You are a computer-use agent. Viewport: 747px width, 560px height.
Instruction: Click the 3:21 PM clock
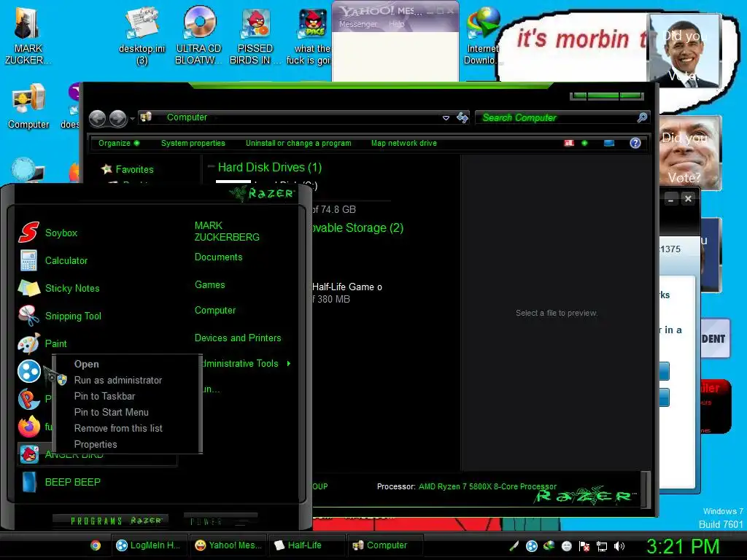point(683,546)
